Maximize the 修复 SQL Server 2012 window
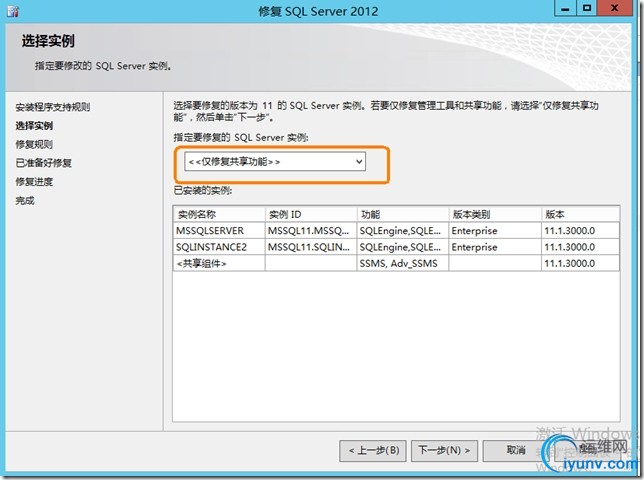Viewport: 644px width, 480px height. click(x=587, y=9)
